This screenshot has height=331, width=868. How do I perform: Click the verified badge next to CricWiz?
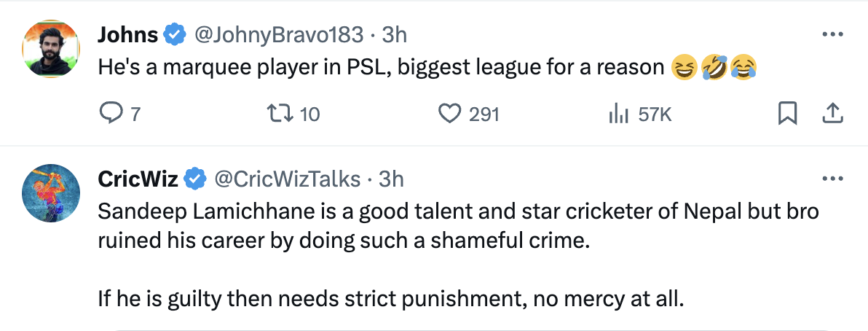tap(194, 178)
